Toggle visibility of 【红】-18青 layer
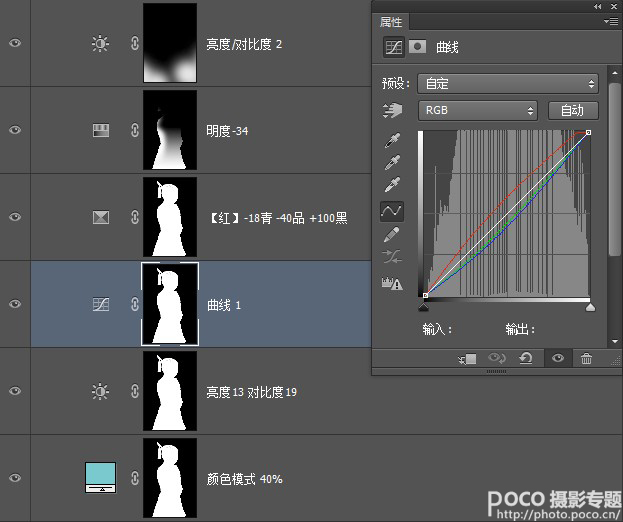This screenshot has width=623, height=522. 15,217
